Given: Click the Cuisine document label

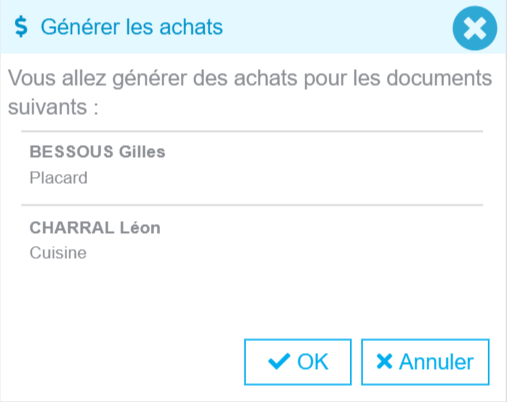Looking at the screenshot, I should click(x=58, y=253).
